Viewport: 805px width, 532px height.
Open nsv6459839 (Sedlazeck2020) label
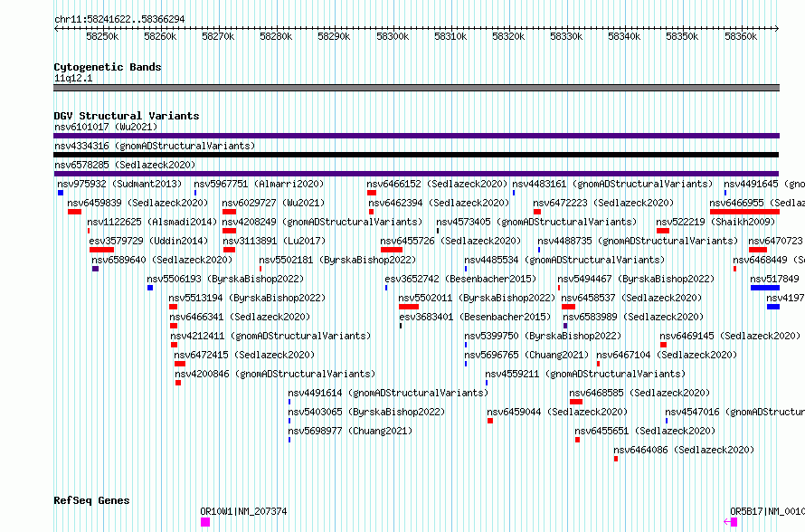(x=137, y=203)
